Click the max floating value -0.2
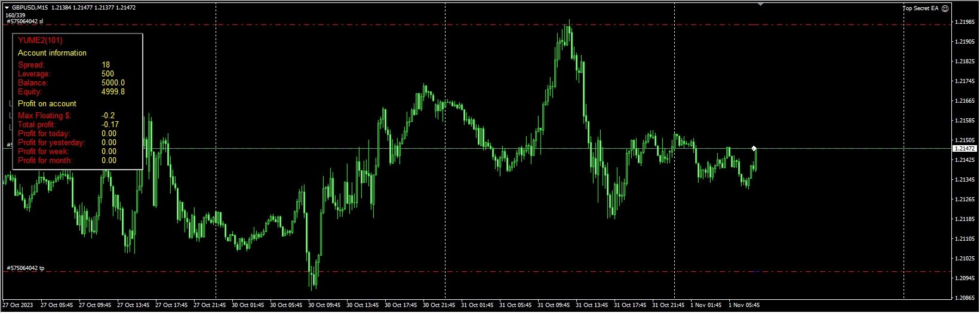This screenshot has width=980, height=313. 108,115
